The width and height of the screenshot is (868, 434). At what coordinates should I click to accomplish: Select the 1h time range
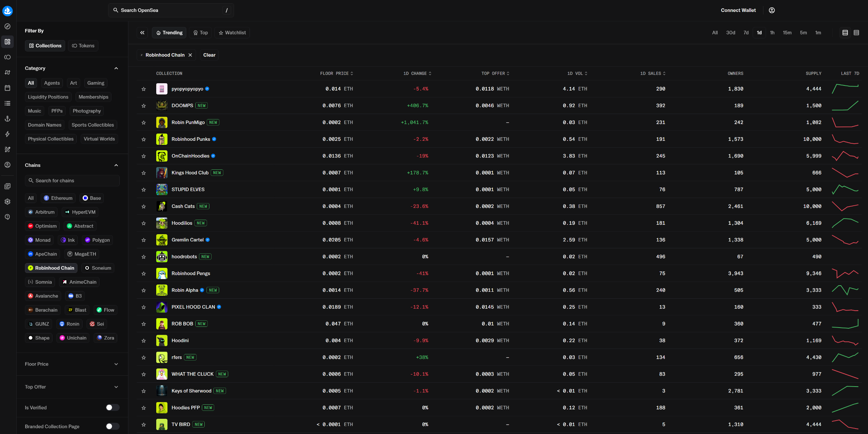(x=772, y=33)
